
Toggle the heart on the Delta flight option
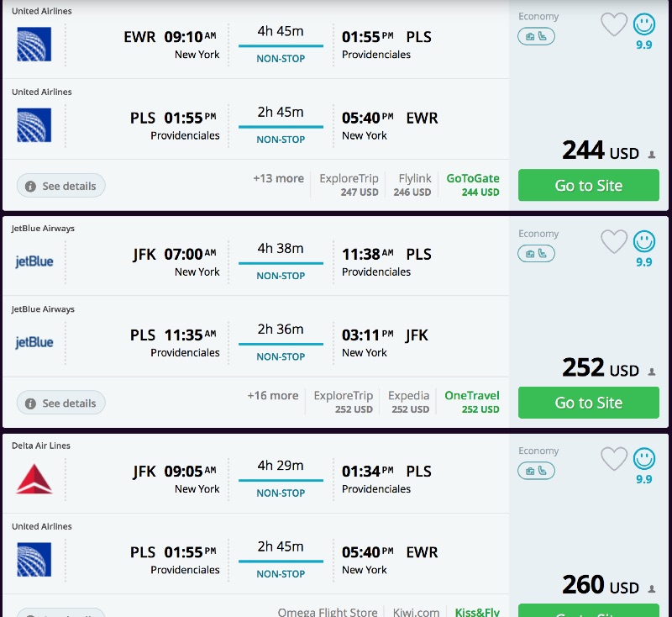(614, 460)
